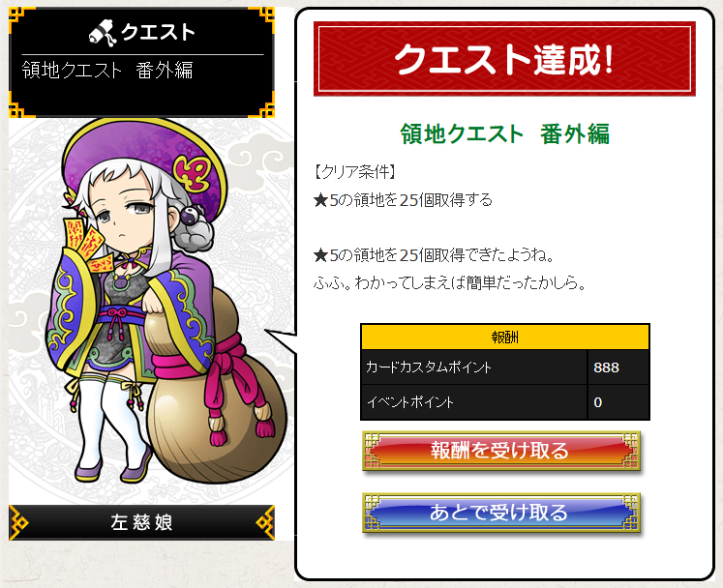Click the yellow 報酬 table header

[505, 337]
